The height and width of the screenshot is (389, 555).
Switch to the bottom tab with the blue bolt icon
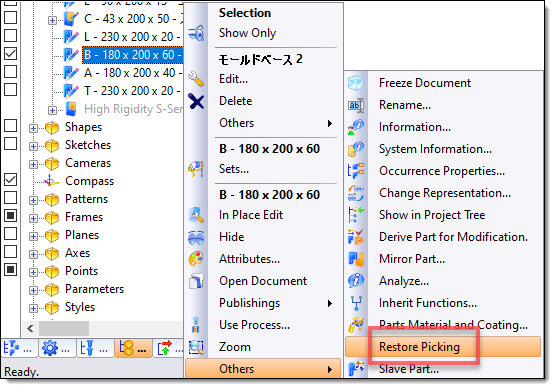(96, 349)
